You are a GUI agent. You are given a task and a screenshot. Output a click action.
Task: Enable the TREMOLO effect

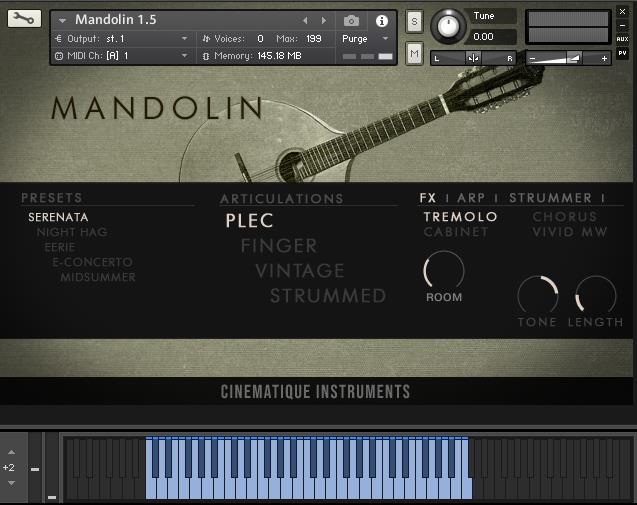460,217
